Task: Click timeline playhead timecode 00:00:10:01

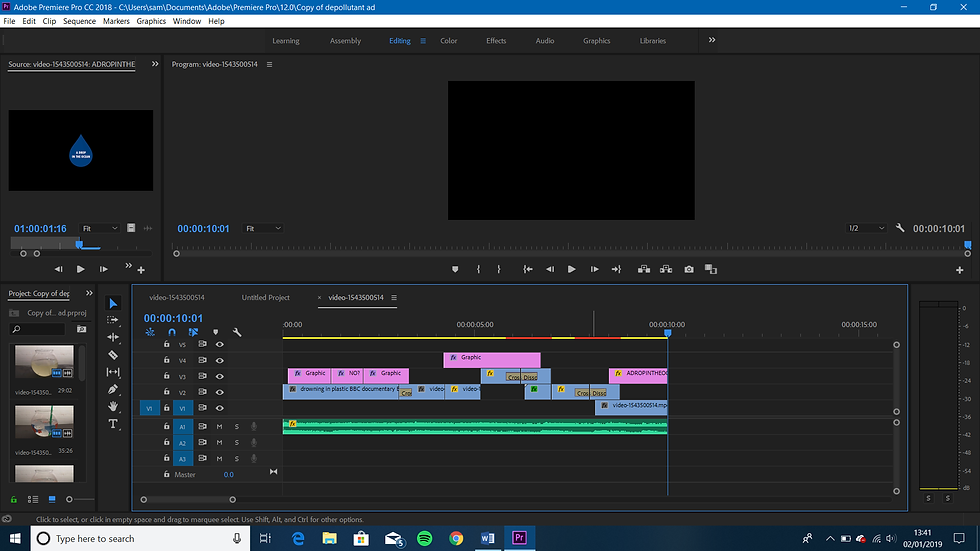Action: [173, 318]
